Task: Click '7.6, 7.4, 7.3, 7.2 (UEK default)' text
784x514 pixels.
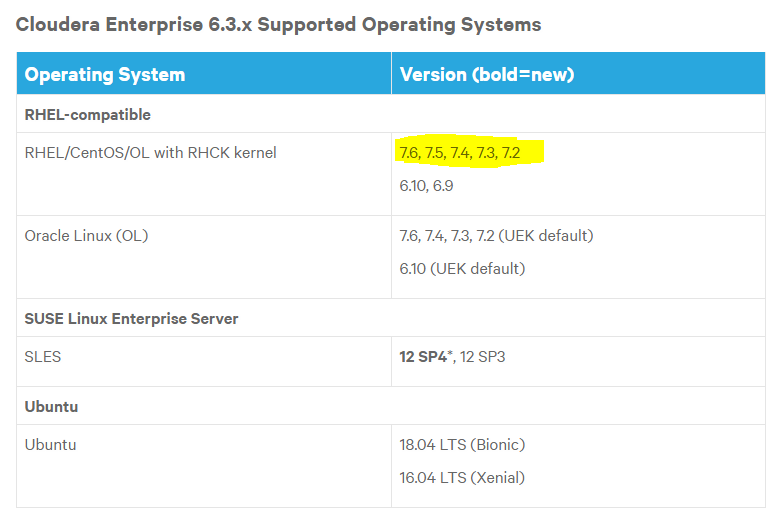Action: pyautogui.click(x=496, y=236)
